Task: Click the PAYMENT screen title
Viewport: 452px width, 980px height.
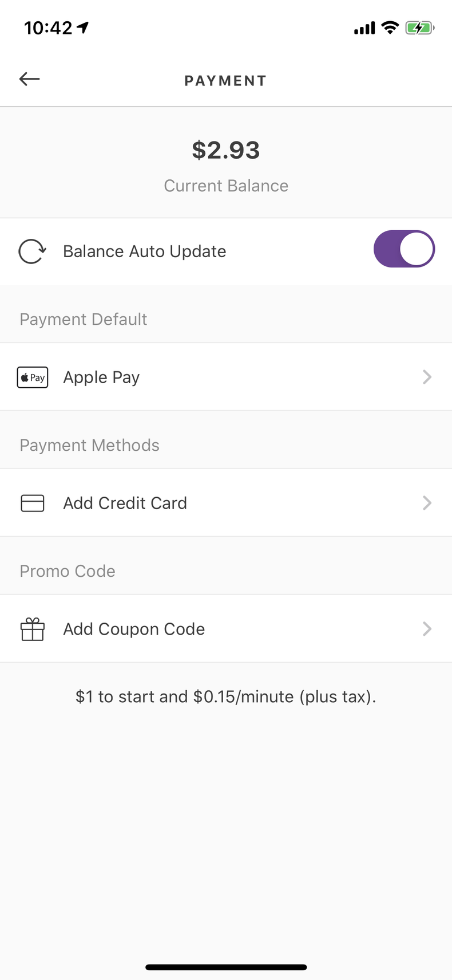Action: [225, 81]
